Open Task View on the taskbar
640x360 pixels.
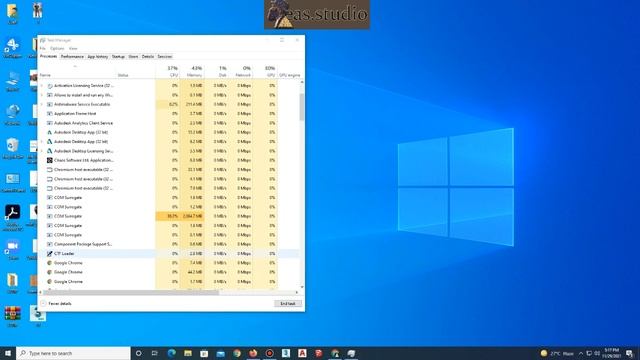155,353
